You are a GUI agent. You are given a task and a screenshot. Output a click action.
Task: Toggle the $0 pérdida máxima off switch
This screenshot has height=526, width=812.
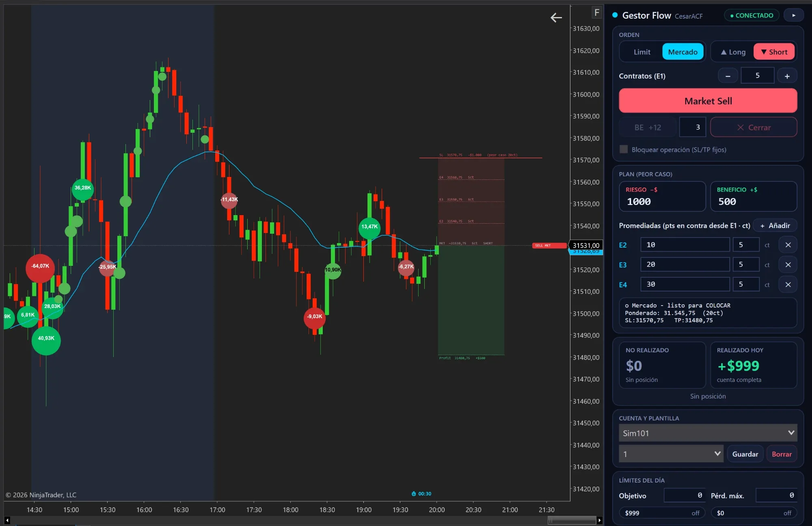[x=754, y=513]
